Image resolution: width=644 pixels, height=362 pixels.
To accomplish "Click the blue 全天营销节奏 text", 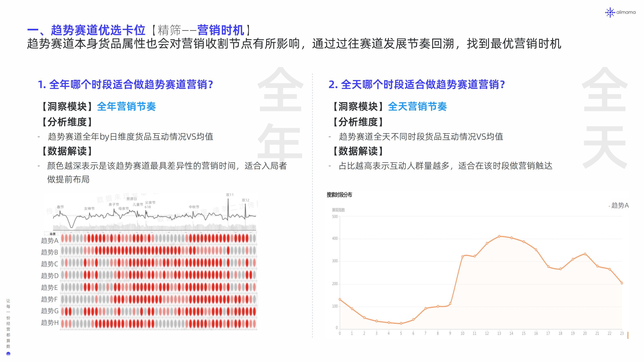I will pos(417,106).
